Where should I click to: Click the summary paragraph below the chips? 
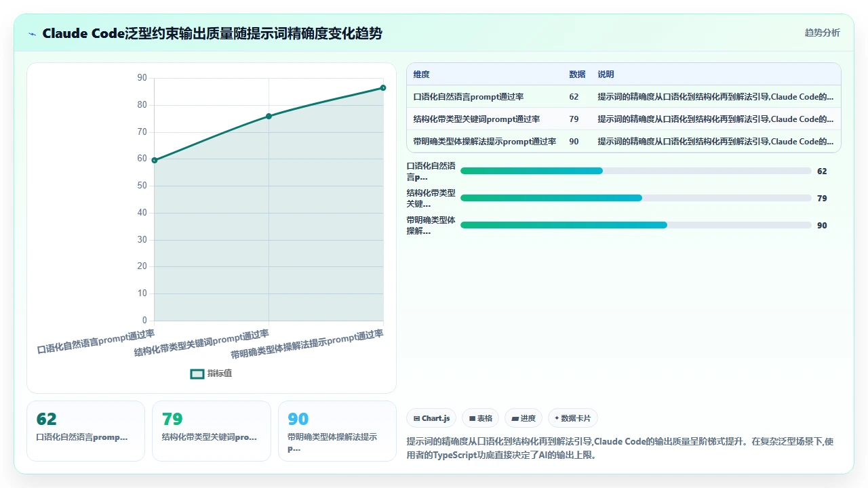620,448
